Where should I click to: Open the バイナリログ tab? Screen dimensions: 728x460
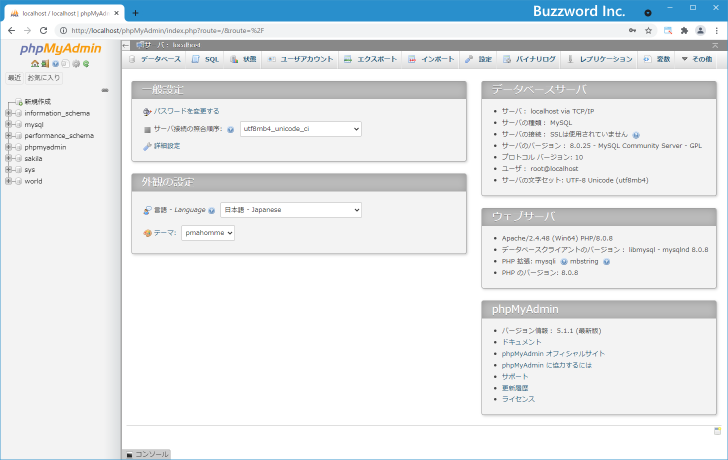coord(529,59)
